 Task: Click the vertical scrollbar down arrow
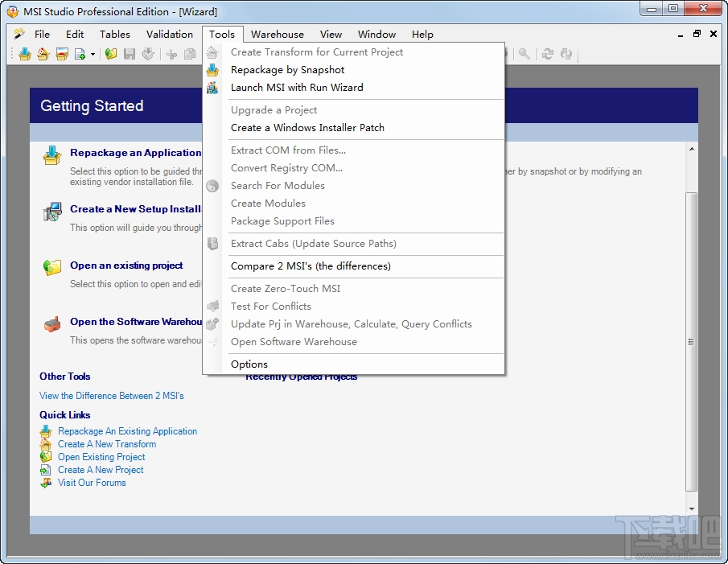pos(692,507)
